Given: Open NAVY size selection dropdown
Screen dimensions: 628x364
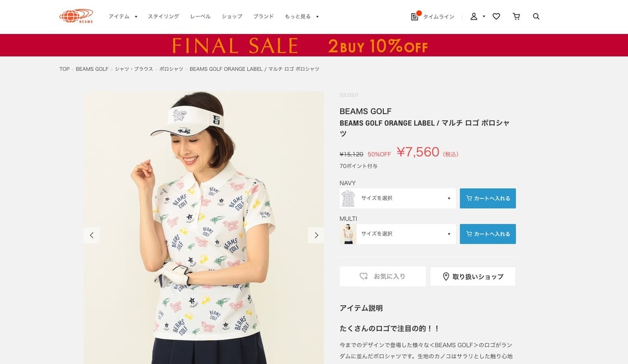Looking at the screenshot, I should (x=406, y=198).
